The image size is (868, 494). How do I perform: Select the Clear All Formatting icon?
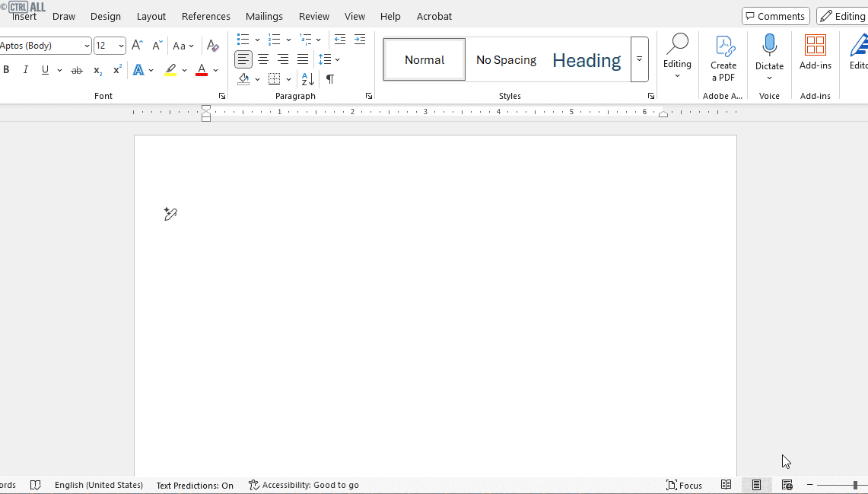(x=212, y=46)
